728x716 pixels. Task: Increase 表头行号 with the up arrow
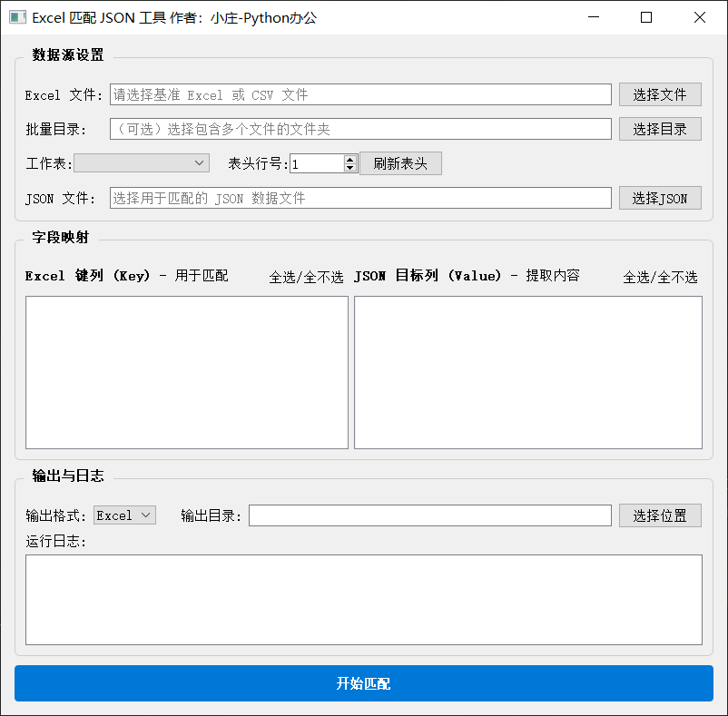click(x=350, y=158)
